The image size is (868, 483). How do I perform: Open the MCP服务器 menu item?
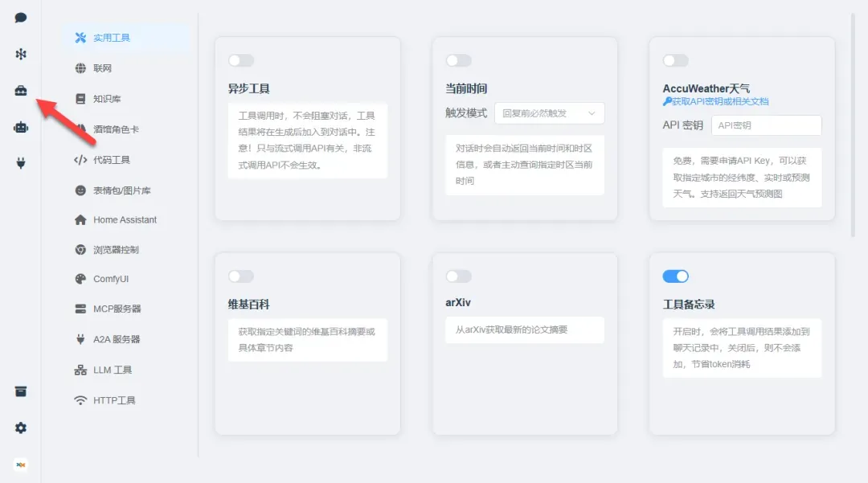[126, 309]
